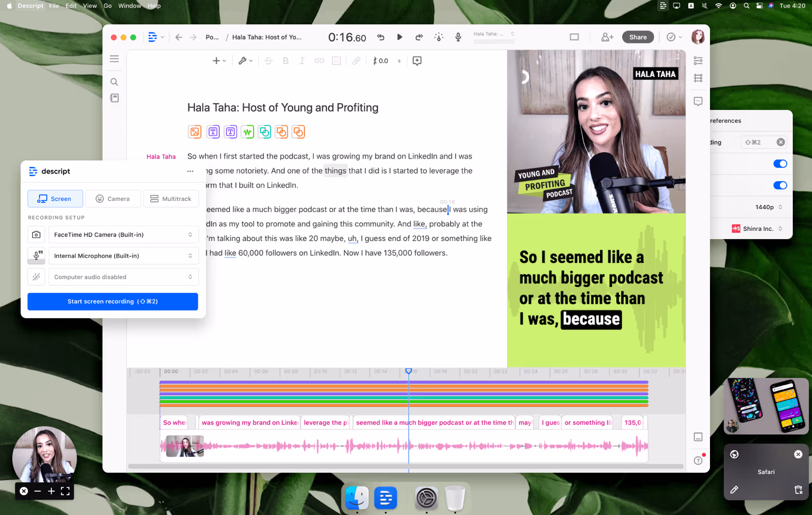Image resolution: width=812 pixels, height=515 pixels.
Task: Open search in the left sidebar
Action: click(x=114, y=82)
